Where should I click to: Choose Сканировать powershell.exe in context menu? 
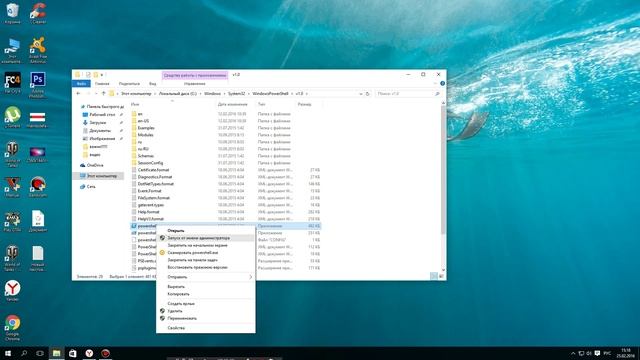(206, 253)
